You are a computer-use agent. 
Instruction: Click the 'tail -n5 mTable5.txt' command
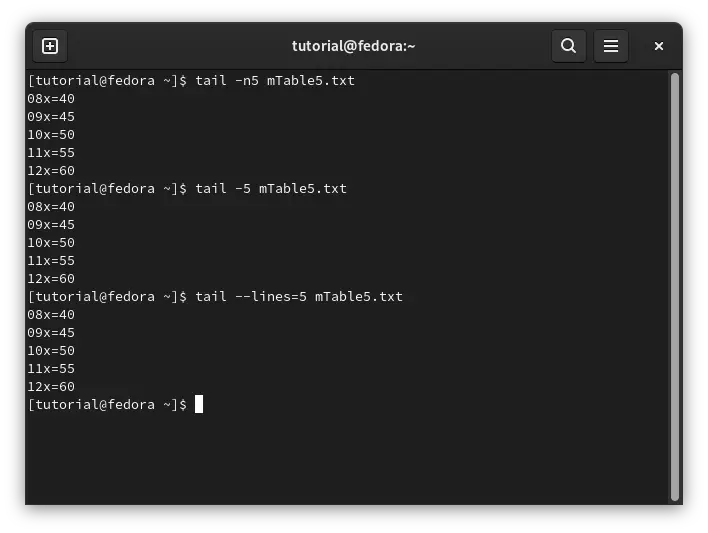point(275,81)
